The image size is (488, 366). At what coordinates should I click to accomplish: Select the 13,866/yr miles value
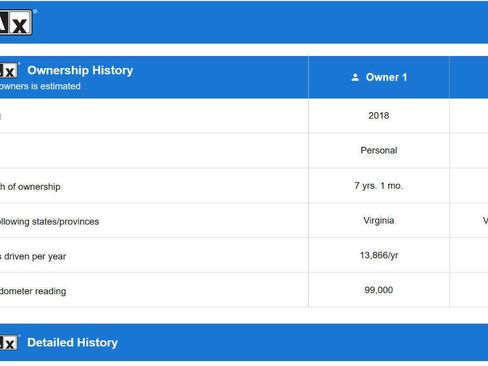coord(379,255)
